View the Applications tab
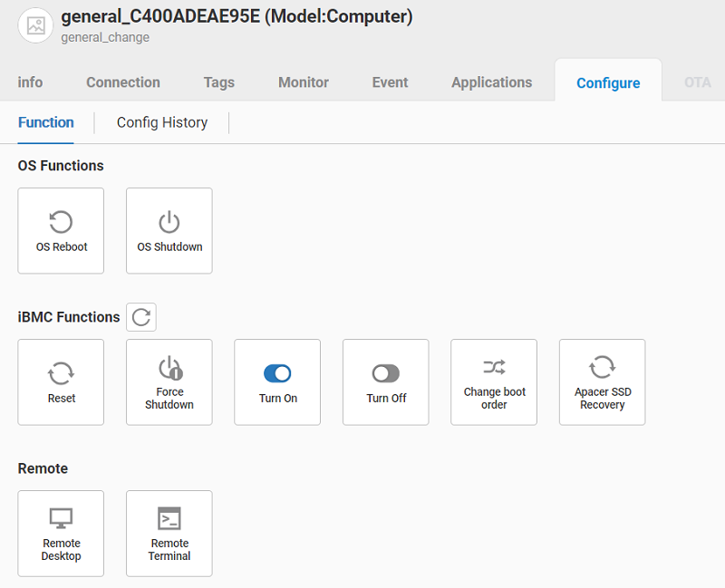The height and width of the screenshot is (588, 725). point(491,82)
